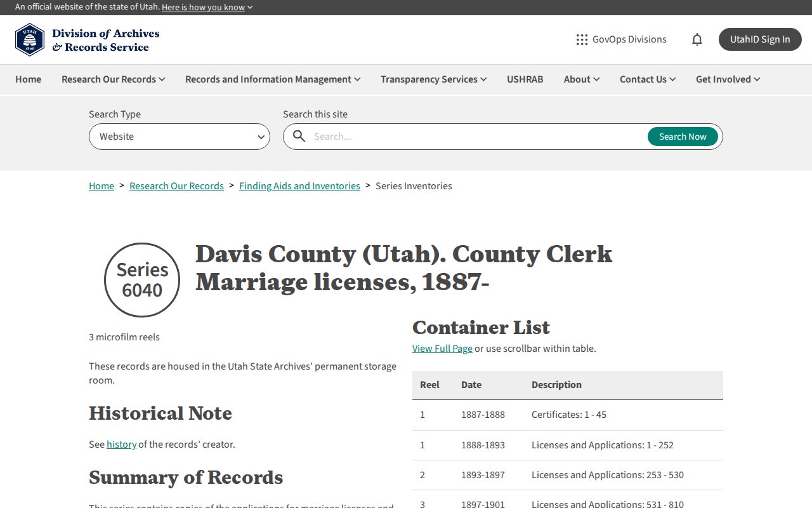Screen dimensions: 812x508
Task: Select 'Certificates: 1 - 45' cell
Action: coord(569,415)
